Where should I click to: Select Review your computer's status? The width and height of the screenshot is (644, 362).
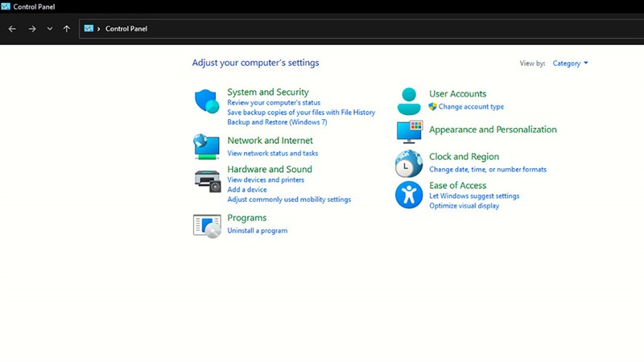click(x=274, y=103)
